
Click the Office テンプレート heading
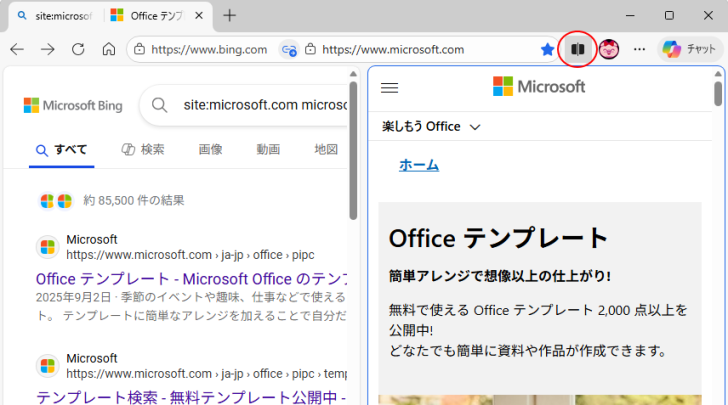pos(498,238)
